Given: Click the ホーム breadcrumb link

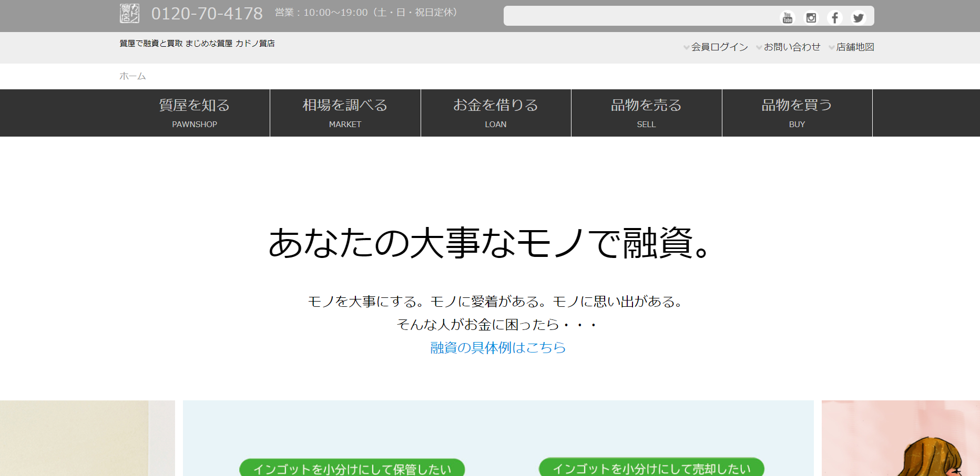Looking at the screenshot, I should click(132, 76).
